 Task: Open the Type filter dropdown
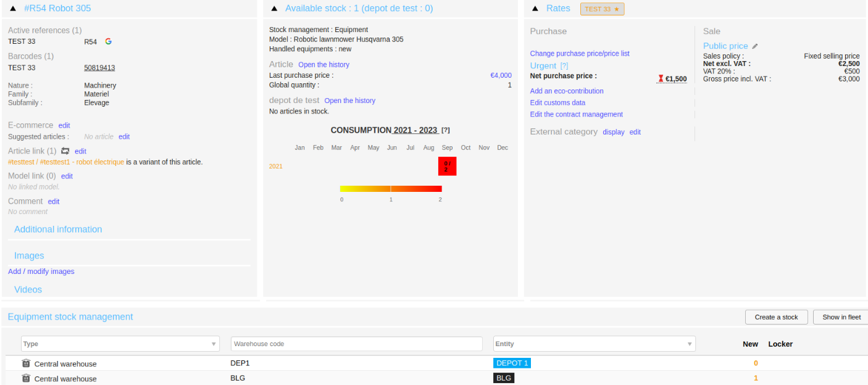(x=120, y=344)
